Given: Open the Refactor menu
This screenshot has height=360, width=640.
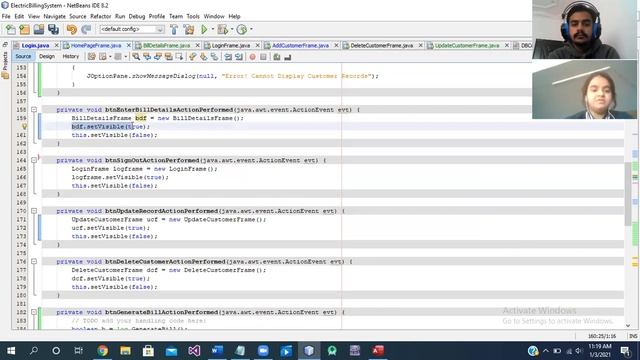Looking at the screenshot, I should pyautogui.click(x=100, y=16).
